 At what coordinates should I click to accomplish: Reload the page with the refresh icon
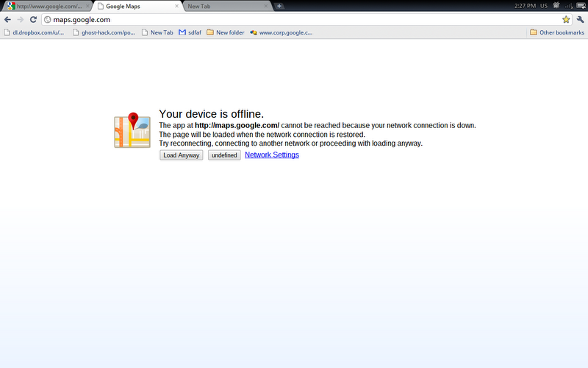coord(33,20)
